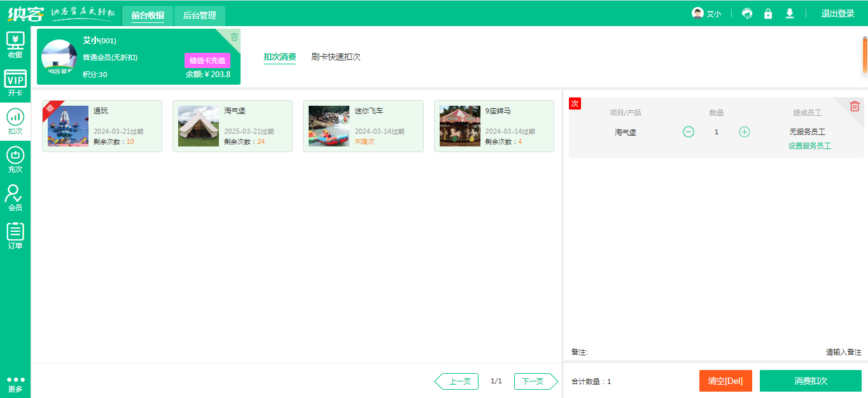Click 设置服务员工 link
Screen dimensions: 868x398
click(x=809, y=146)
